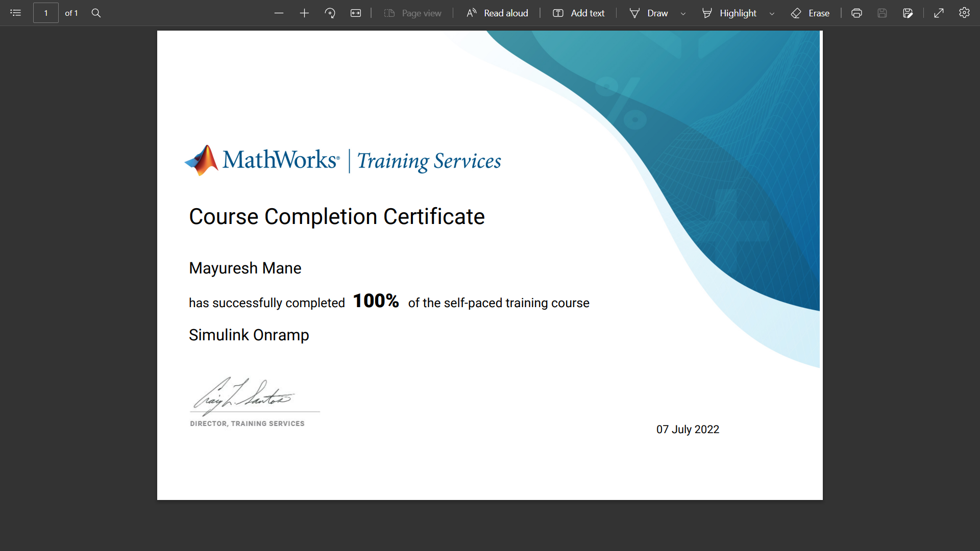Screen dimensions: 980x551
Task: Expand Highlight color options dropdown
Action: 772,14
